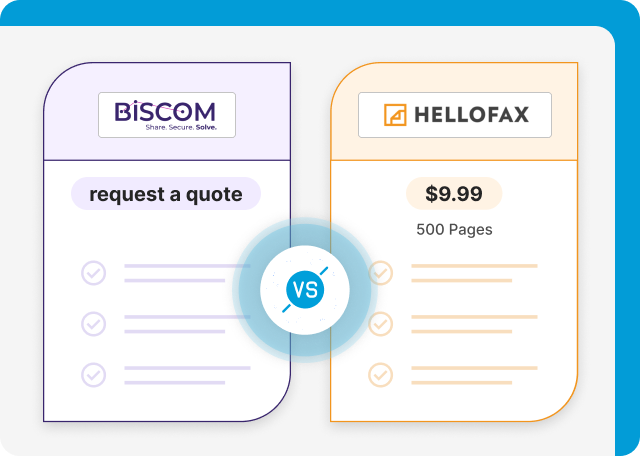Click first checkmark in HelloFax card
640x456 pixels.
pyautogui.click(x=381, y=273)
